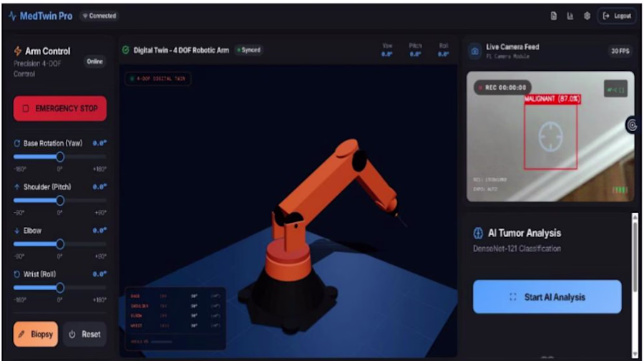Click the Wrist (Roll) rotate icon
This screenshot has height=361, width=644.
pos(17,274)
